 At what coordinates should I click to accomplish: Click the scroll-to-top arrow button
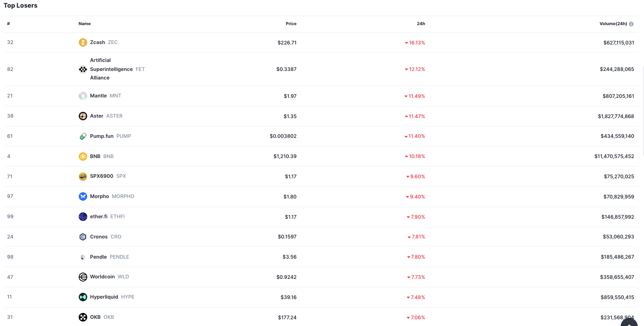click(x=629, y=322)
